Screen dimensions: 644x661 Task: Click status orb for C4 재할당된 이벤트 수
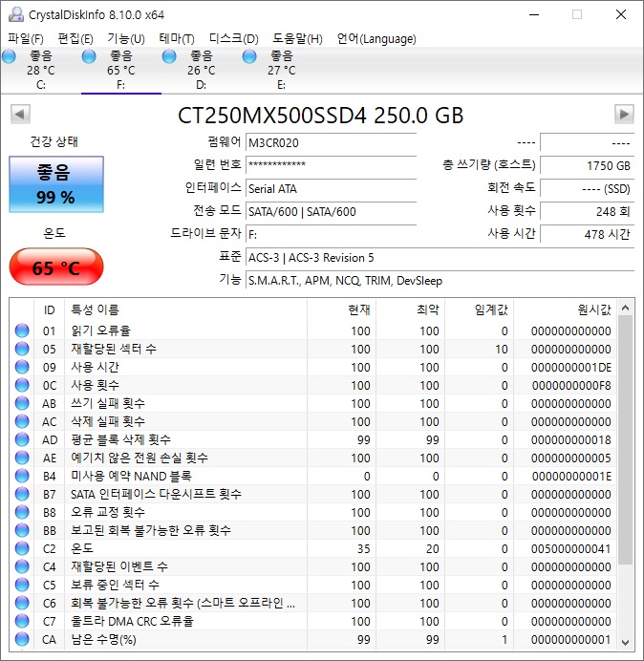22,566
